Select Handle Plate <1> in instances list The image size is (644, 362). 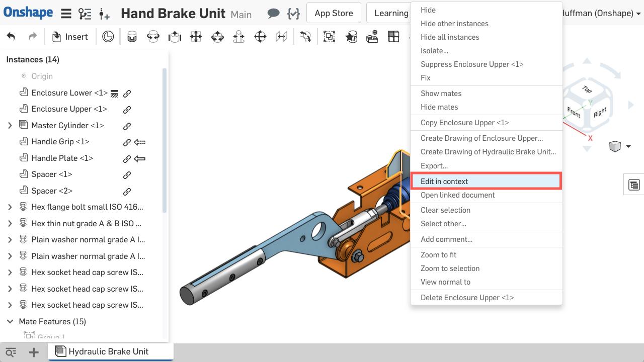[62, 158]
